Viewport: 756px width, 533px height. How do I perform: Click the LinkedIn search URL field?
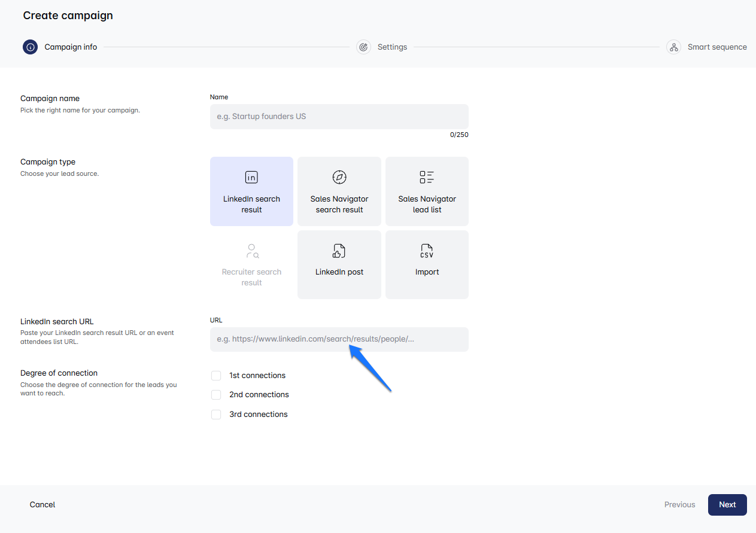339,339
